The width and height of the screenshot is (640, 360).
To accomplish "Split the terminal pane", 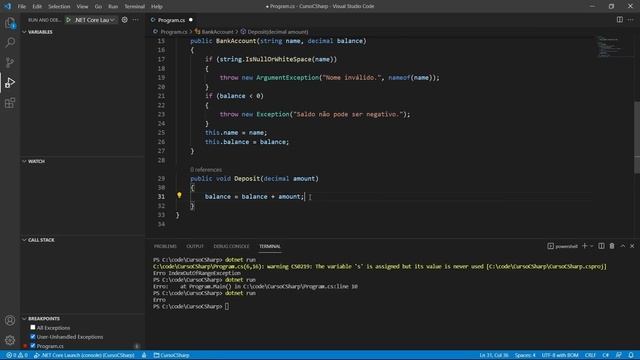I will point(601,246).
